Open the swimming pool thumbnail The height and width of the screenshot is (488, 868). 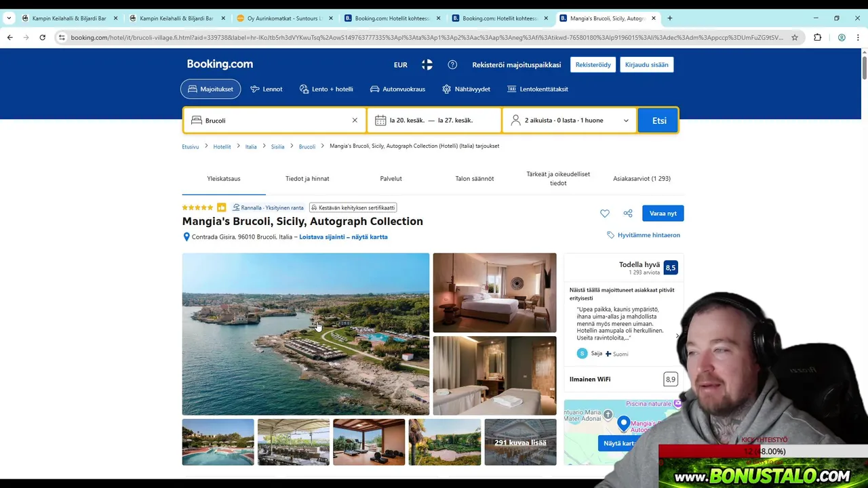(x=218, y=442)
